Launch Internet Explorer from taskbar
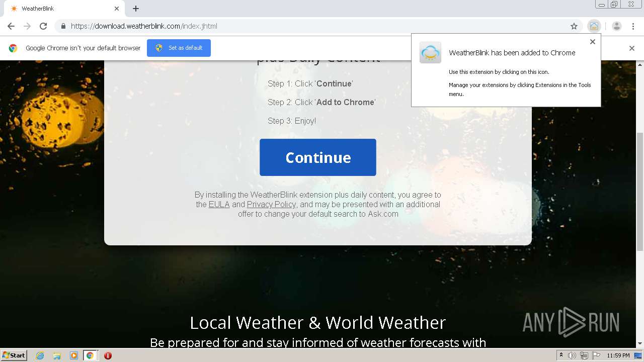The height and width of the screenshot is (362, 644). point(40,355)
